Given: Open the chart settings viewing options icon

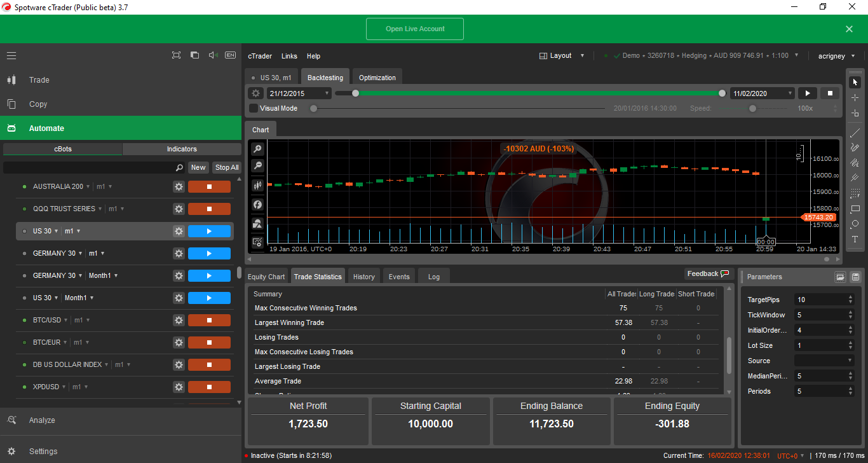Looking at the screenshot, I should pos(257,242).
